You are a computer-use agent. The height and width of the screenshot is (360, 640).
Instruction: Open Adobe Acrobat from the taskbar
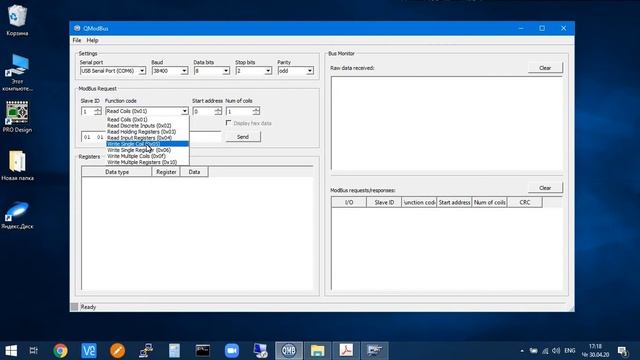346,351
